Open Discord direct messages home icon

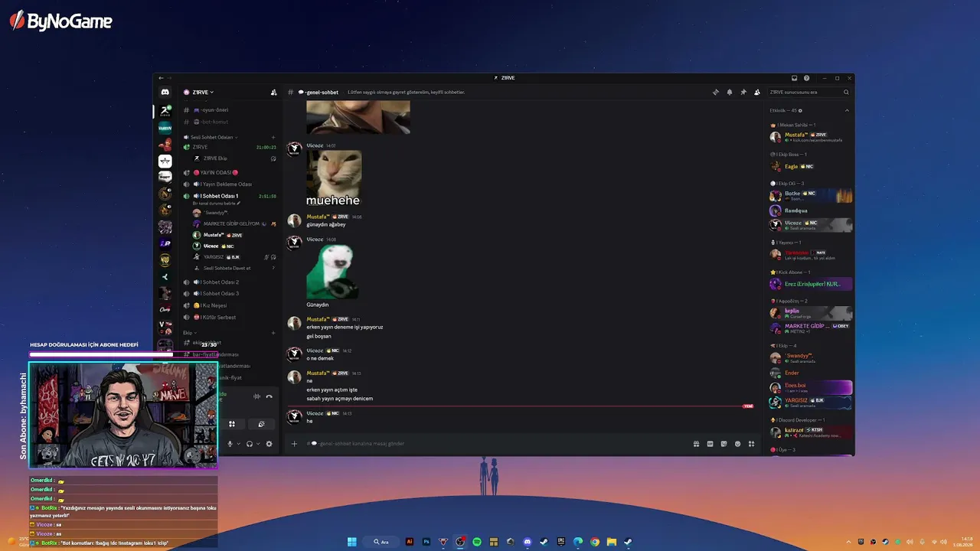165,92
